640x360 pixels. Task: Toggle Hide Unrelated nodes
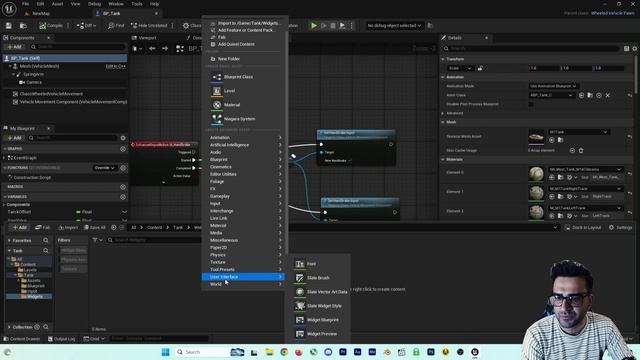point(149,26)
